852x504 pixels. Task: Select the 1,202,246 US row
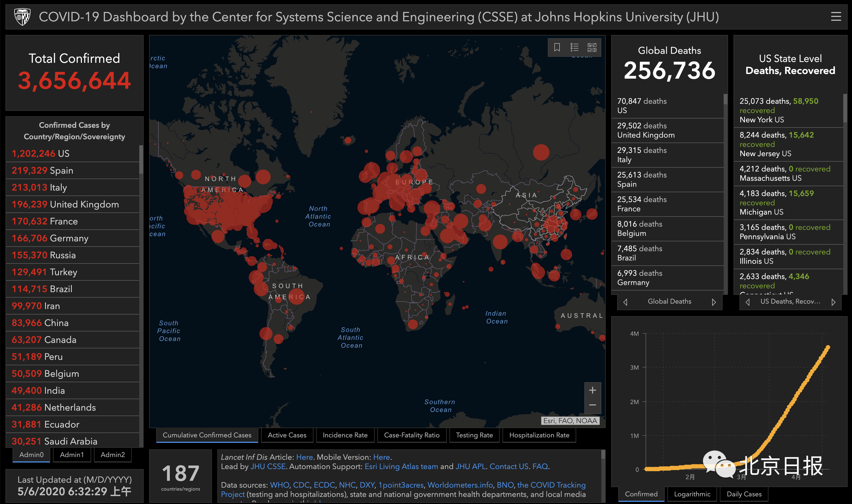pyautogui.click(x=73, y=153)
